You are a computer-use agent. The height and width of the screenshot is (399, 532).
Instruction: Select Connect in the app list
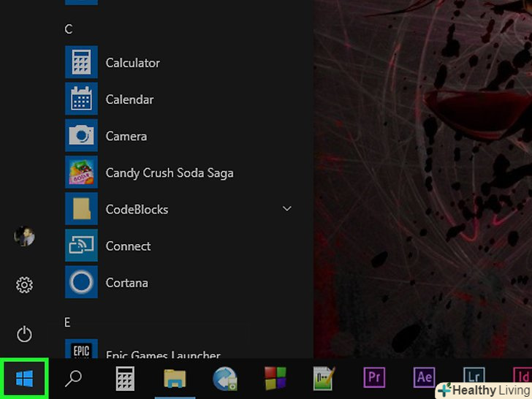pos(128,246)
